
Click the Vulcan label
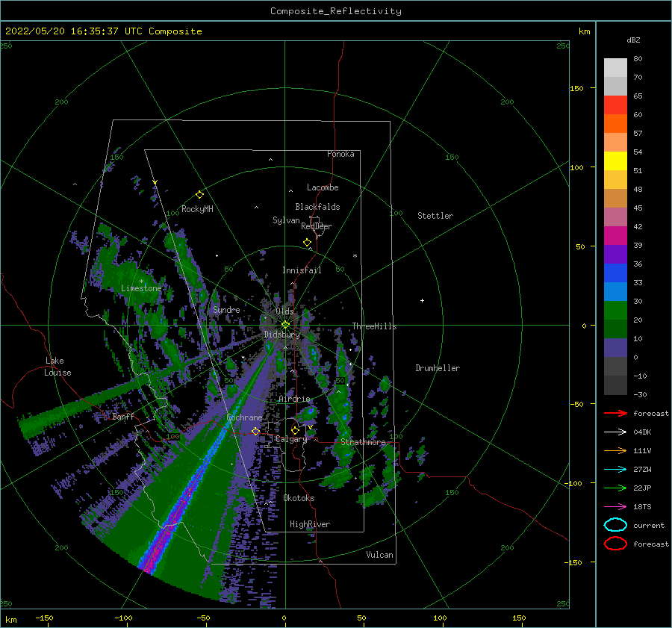(x=380, y=554)
